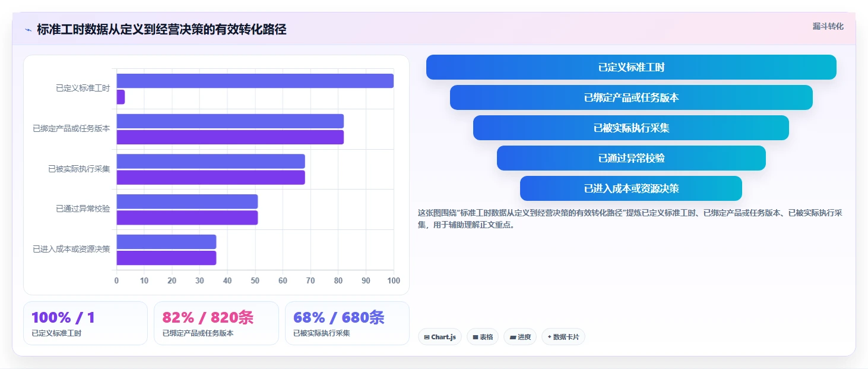
Task: Click the 漏斗转化 tag in the header
Action: click(x=828, y=26)
